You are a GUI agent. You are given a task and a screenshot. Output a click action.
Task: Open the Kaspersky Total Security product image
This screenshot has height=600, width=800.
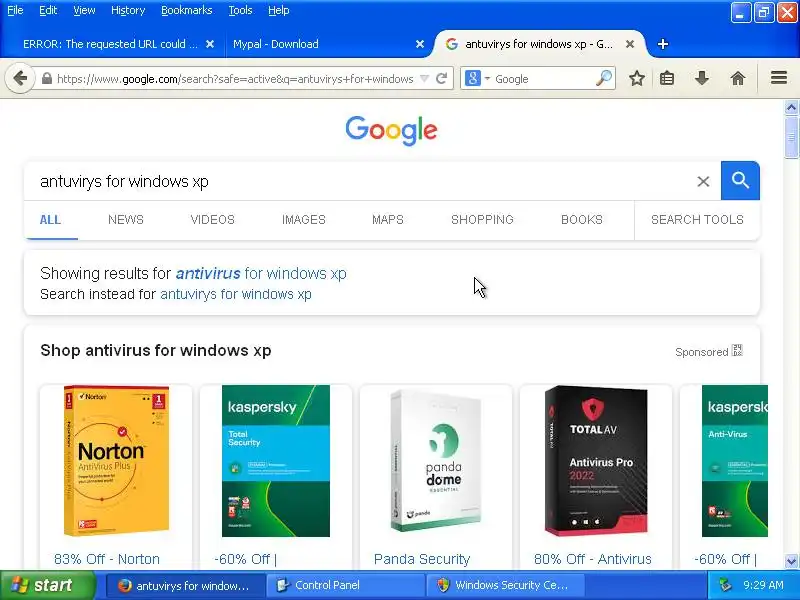click(276, 461)
